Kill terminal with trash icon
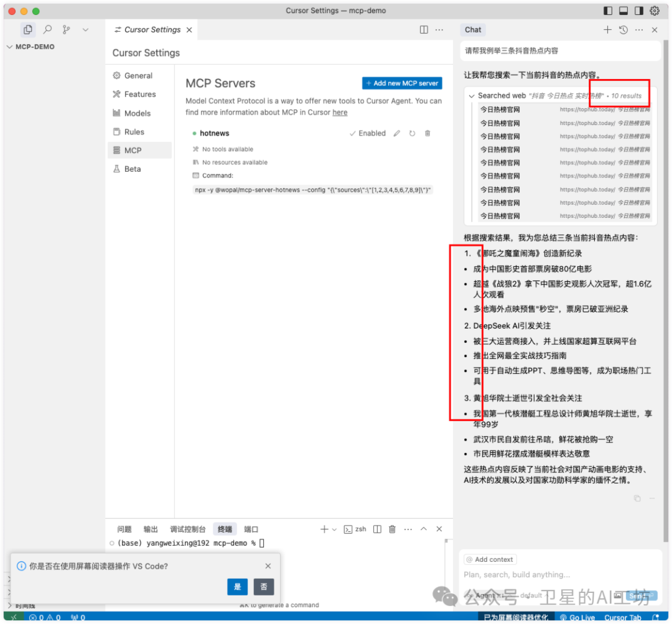The height and width of the screenshot is (624, 672). coord(392,529)
